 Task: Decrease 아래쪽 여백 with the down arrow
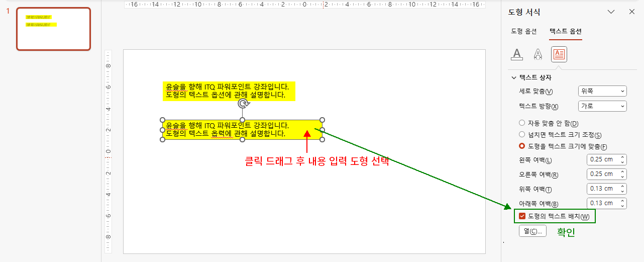click(623, 206)
